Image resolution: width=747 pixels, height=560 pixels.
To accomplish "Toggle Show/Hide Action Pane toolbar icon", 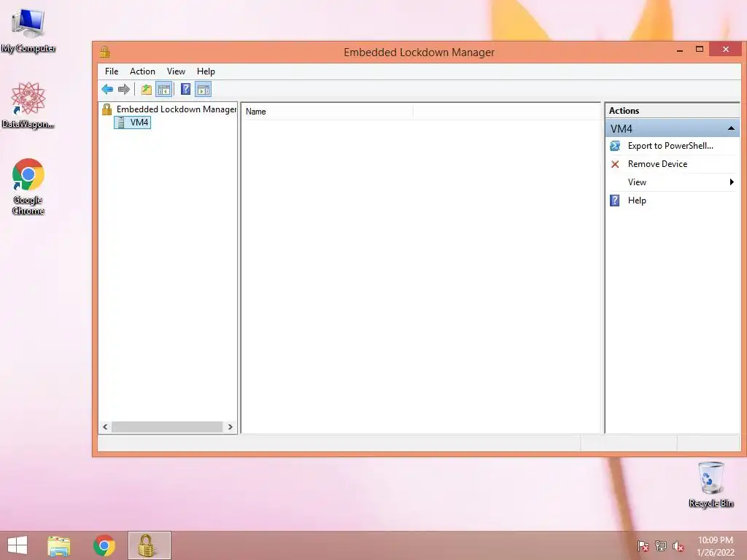I will [204, 89].
